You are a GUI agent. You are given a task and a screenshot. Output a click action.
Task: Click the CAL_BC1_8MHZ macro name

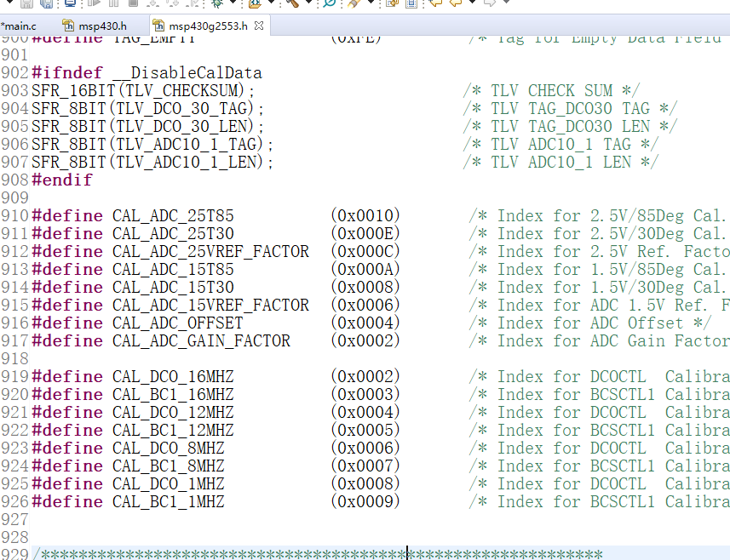(x=169, y=466)
